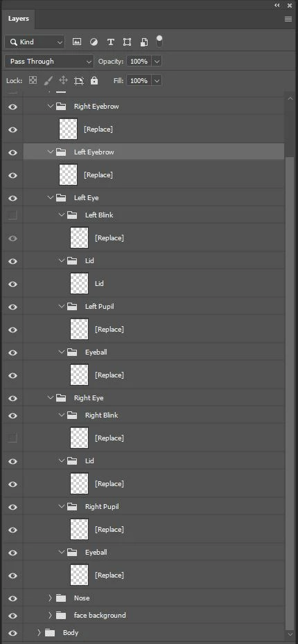Lock transparent pixels icon
Viewport: 298px width, 644px height.
tap(33, 80)
